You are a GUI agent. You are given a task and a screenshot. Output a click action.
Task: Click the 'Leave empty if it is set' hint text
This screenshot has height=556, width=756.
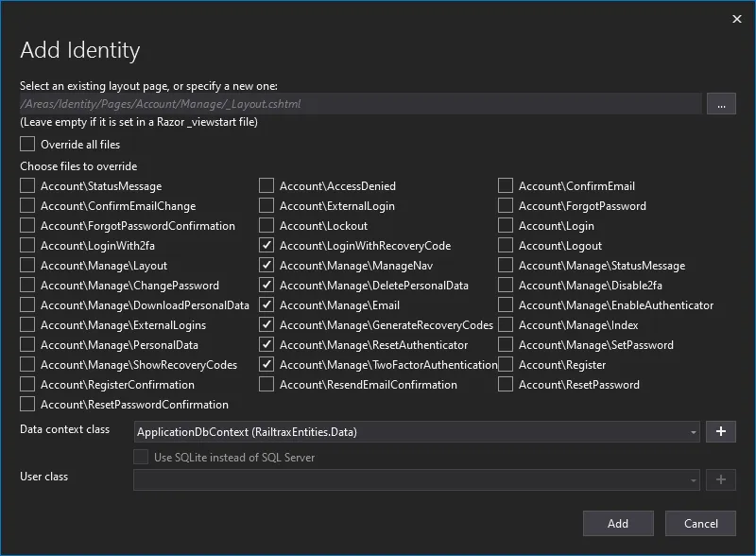(139, 122)
